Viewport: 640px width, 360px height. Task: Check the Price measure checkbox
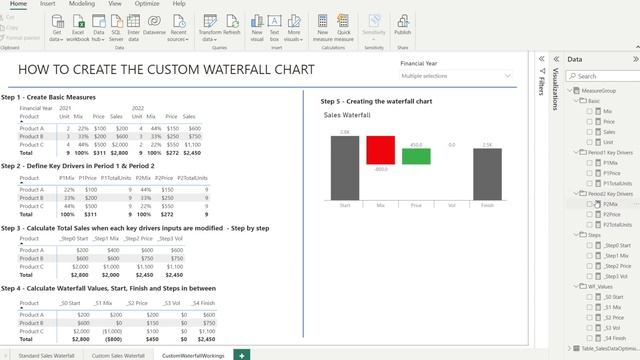[589, 122]
